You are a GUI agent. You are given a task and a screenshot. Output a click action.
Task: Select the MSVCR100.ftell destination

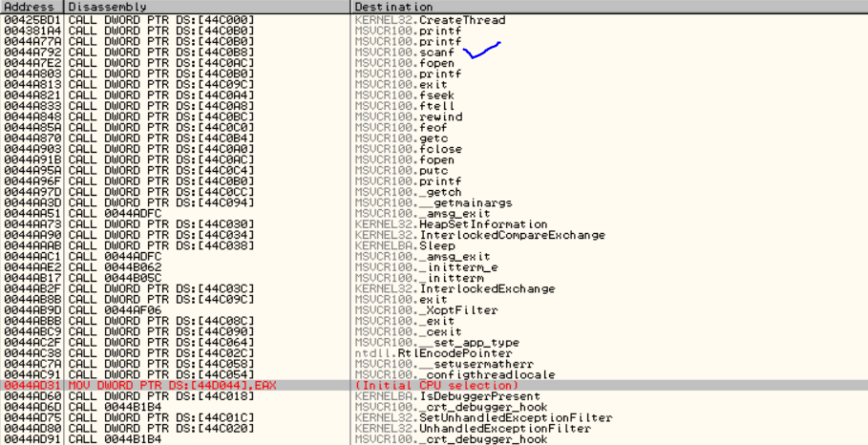(x=405, y=106)
